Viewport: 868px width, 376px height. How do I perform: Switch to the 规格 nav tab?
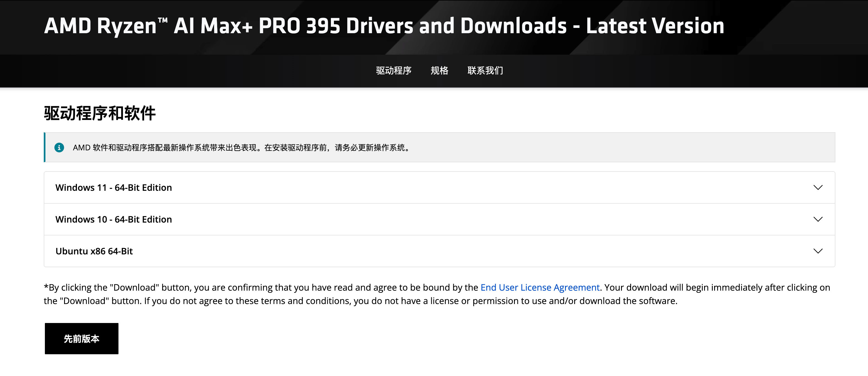[439, 71]
